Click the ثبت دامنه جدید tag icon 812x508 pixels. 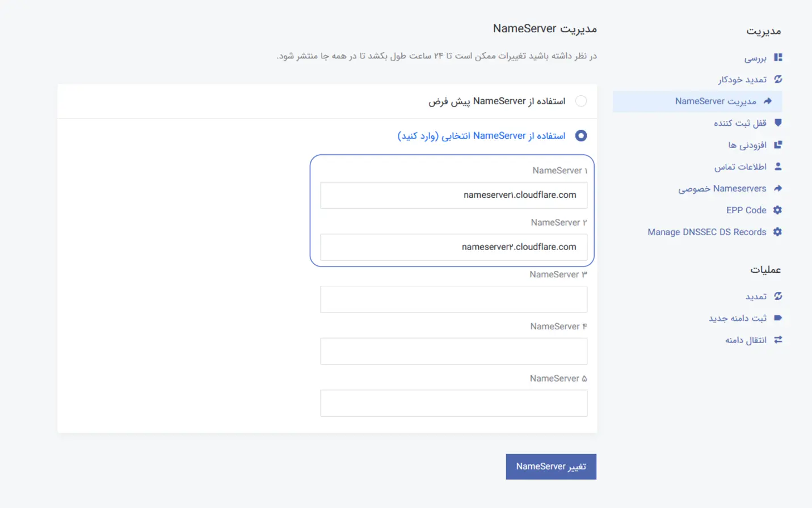778,318
